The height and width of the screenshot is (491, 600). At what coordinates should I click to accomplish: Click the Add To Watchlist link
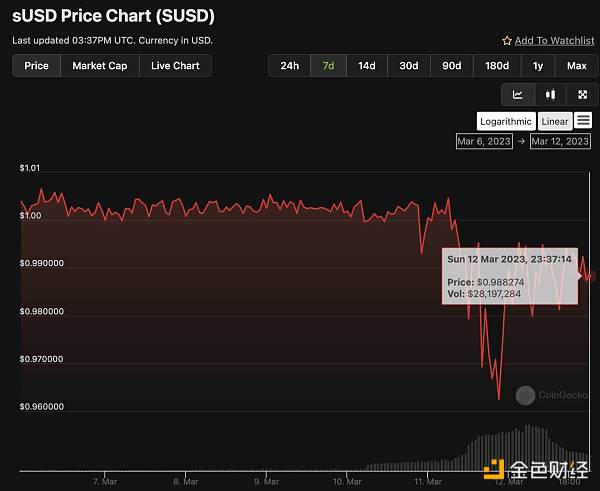click(x=552, y=41)
